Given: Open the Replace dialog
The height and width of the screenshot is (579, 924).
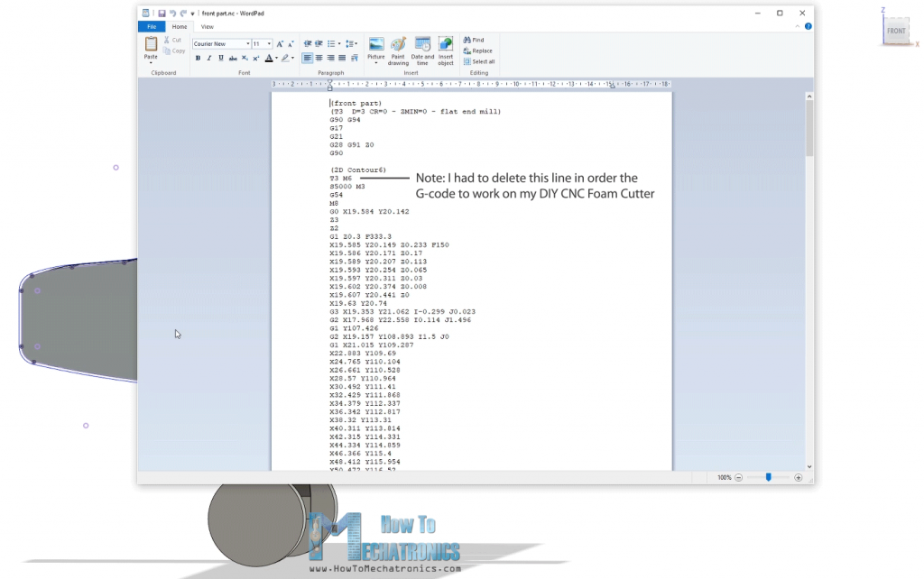Looking at the screenshot, I should 479,51.
